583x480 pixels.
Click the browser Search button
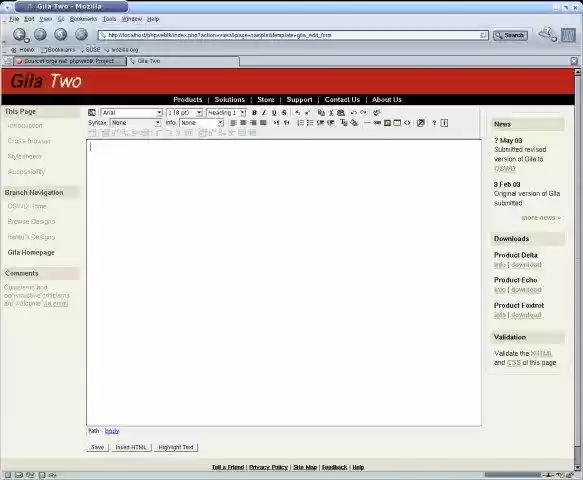click(x=510, y=35)
